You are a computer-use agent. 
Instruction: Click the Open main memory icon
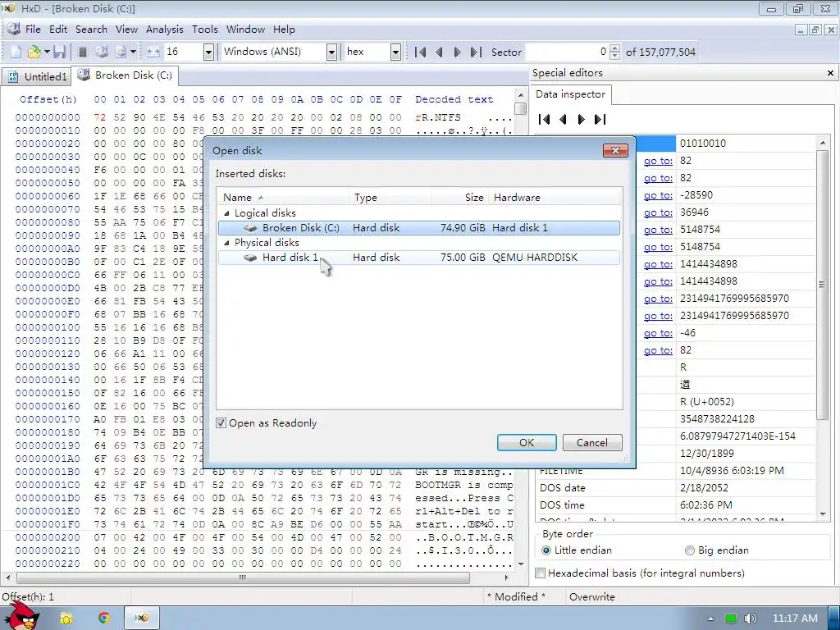click(83, 52)
